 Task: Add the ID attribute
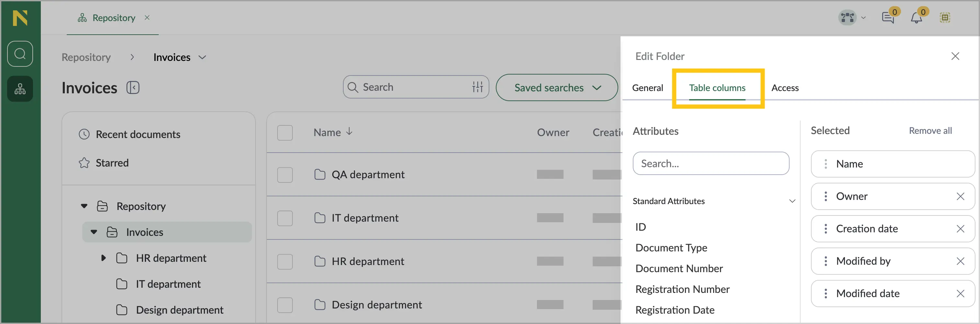click(641, 227)
